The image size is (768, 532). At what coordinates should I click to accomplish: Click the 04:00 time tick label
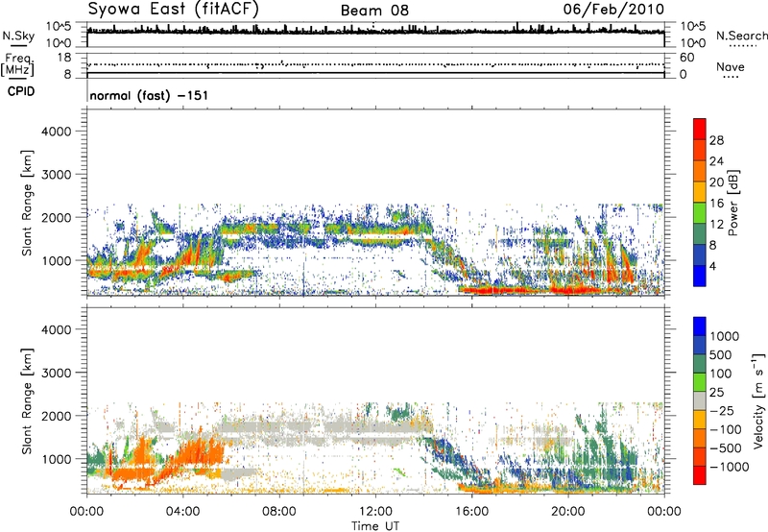(x=182, y=512)
